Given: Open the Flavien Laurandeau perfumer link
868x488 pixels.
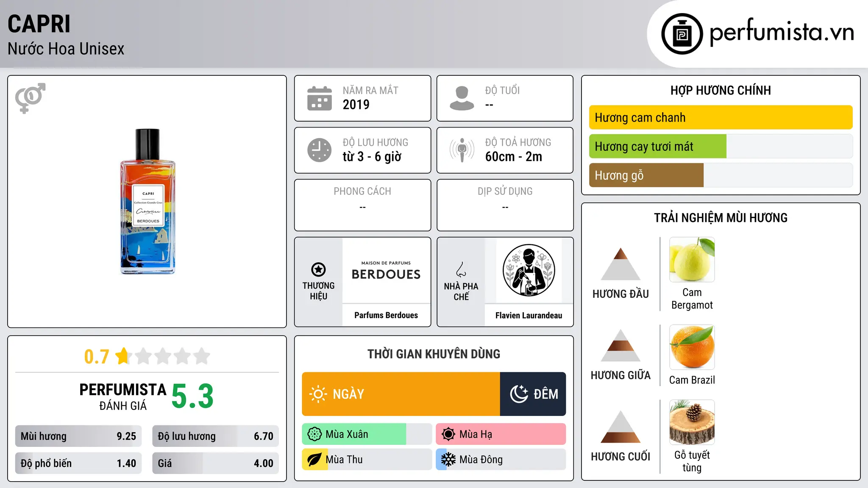Looking at the screenshot, I should [529, 315].
